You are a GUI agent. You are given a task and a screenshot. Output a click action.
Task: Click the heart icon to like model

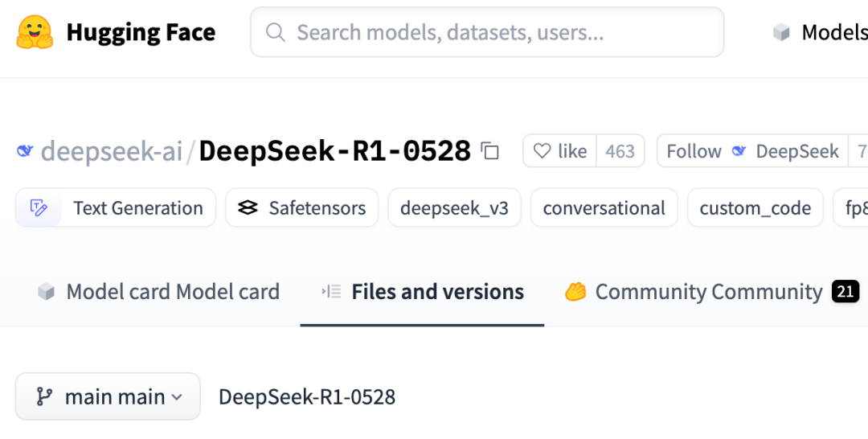point(542,151)
